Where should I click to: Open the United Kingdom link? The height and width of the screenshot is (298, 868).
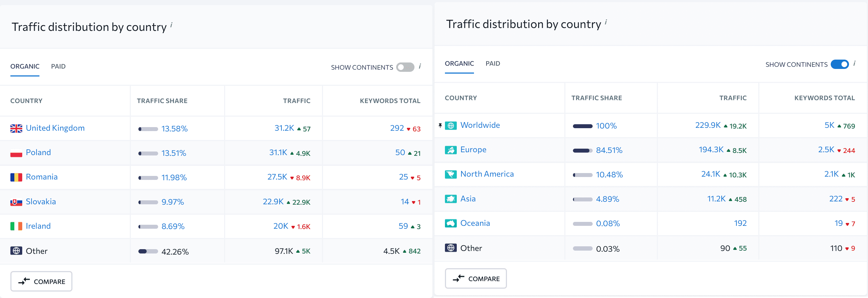(55, 128)
